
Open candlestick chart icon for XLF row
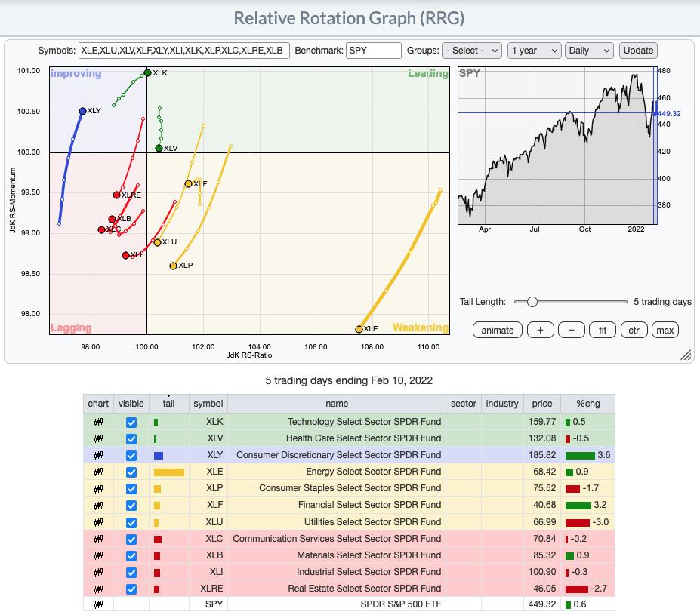(x=98, y=506)
